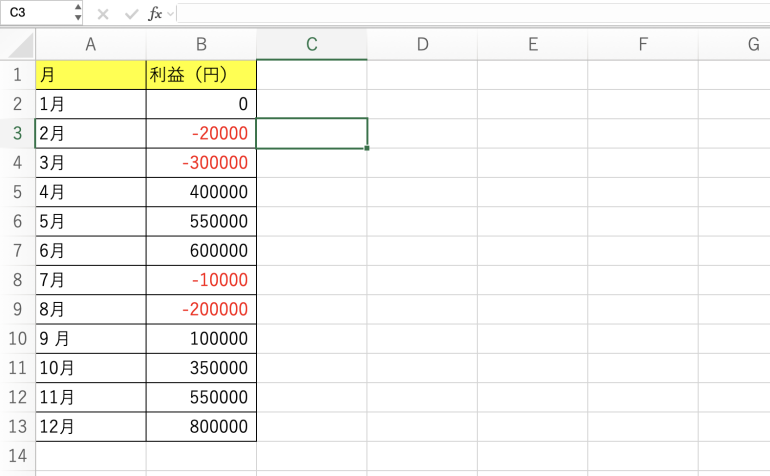770x476 pixels.
Task: Click into the formula bar input
Action: (x=473, y=13)
